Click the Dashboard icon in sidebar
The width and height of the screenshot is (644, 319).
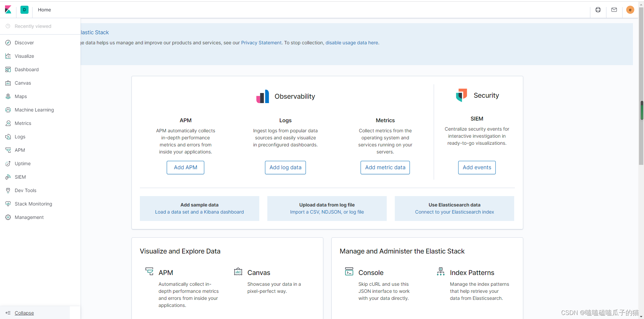coord(8,70)
